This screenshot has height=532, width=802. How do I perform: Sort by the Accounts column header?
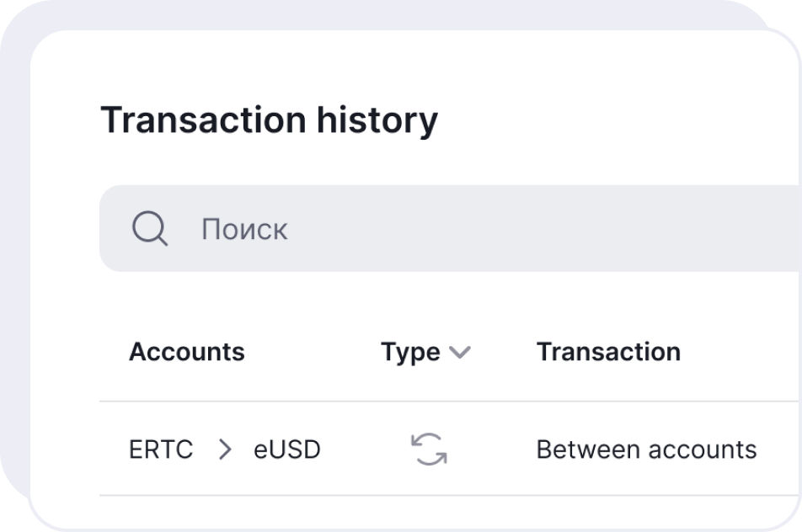(186, 352)
